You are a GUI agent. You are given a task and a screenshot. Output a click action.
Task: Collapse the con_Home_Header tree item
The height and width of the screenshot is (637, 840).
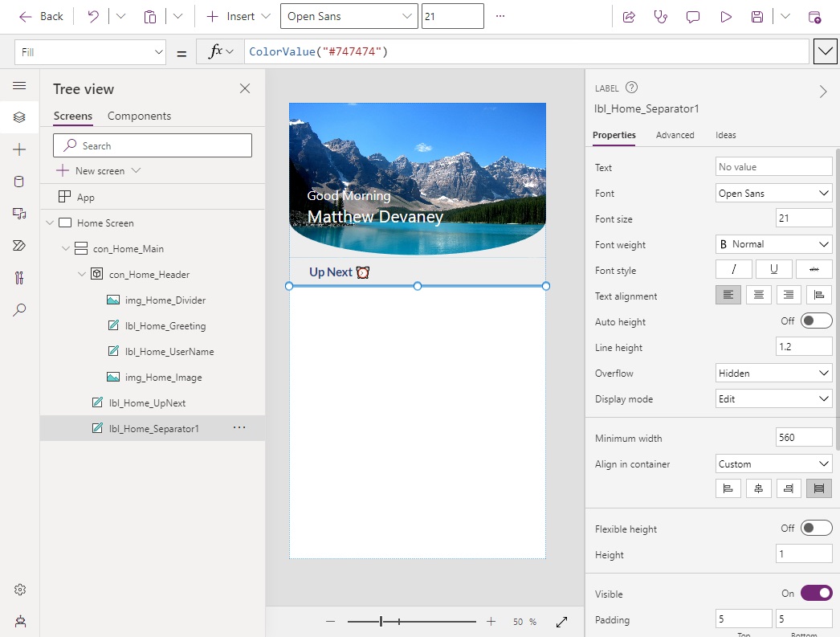81,274
